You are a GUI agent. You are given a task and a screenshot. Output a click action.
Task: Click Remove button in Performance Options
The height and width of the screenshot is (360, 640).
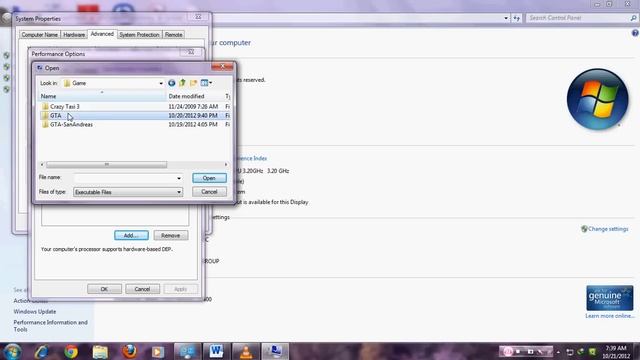[171, 236]
